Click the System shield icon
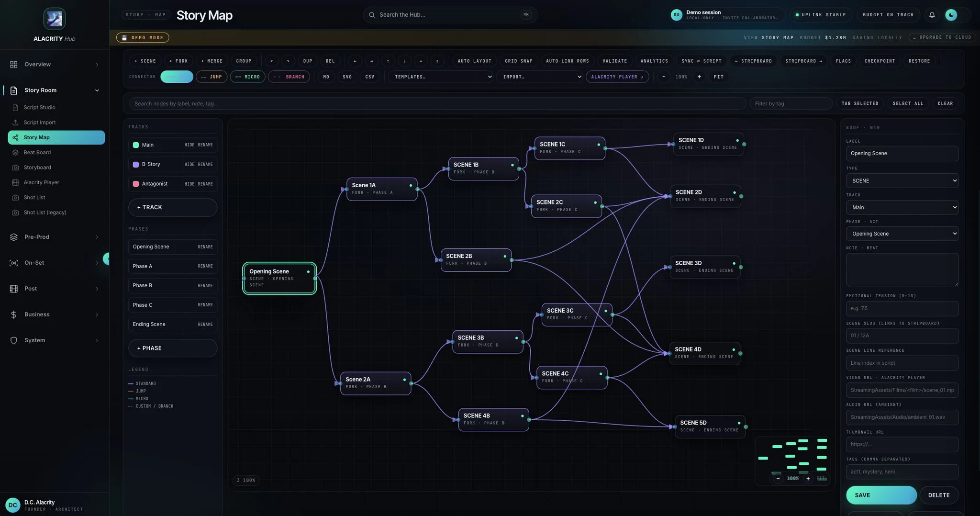The height and width of the screenshot is (516, 980). point(14,340)
